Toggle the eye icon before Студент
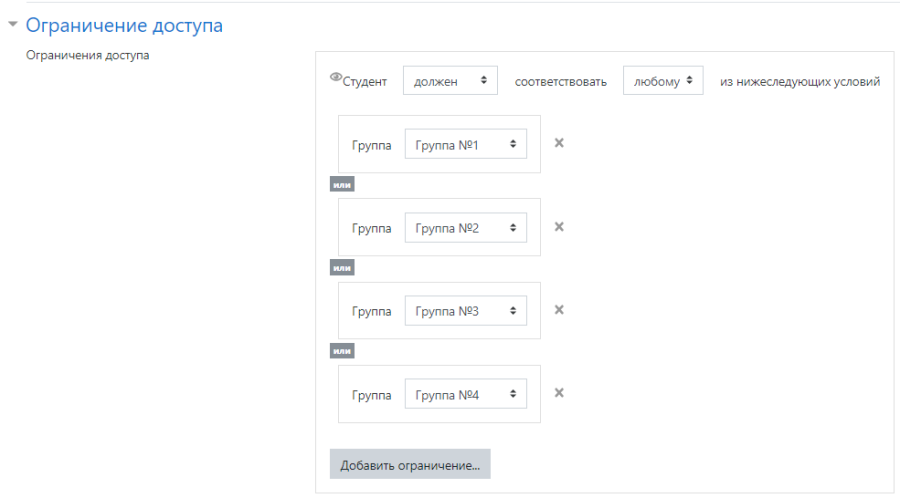 pyautogui.click(x=335, y=79)
